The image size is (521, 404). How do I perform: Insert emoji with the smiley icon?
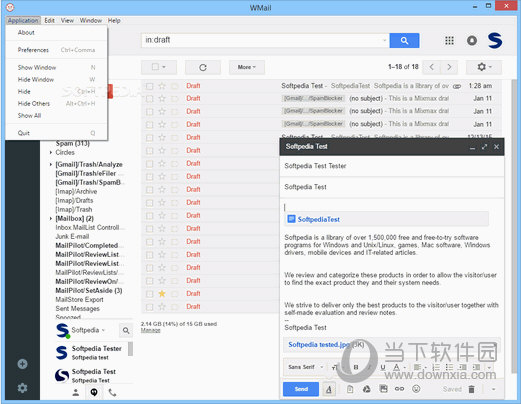tap(416, 389)
